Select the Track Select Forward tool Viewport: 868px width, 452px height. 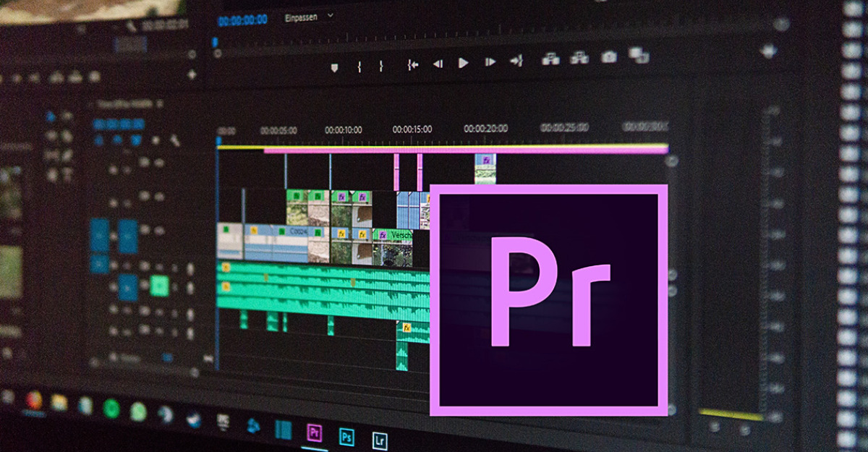(x=67, y=116)
